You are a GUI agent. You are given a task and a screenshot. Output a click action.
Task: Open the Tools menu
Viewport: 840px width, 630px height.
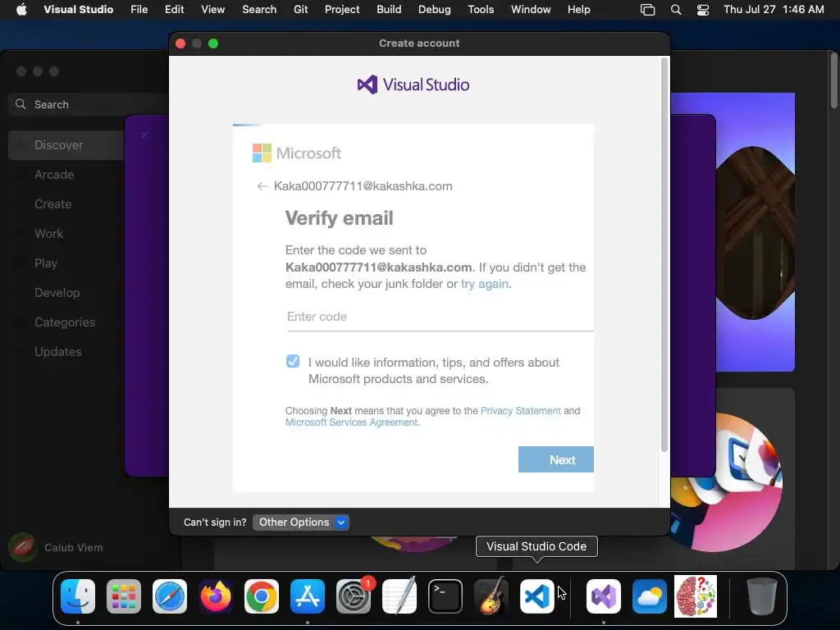coord(481,10)
